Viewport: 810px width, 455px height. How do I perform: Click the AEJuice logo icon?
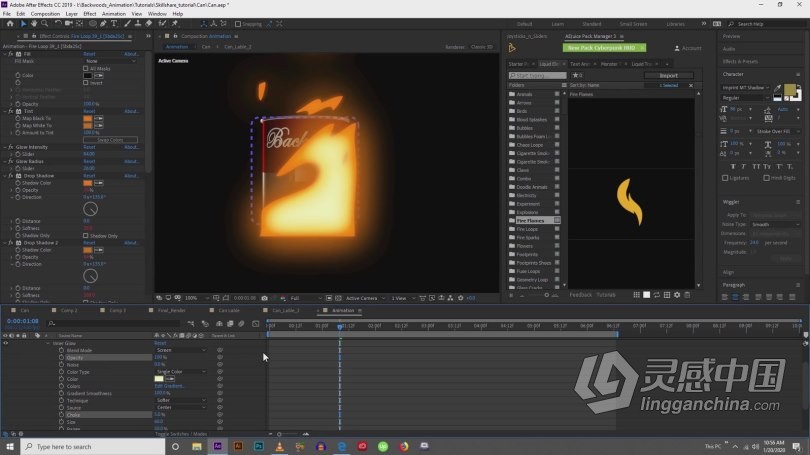coord(512,48)
